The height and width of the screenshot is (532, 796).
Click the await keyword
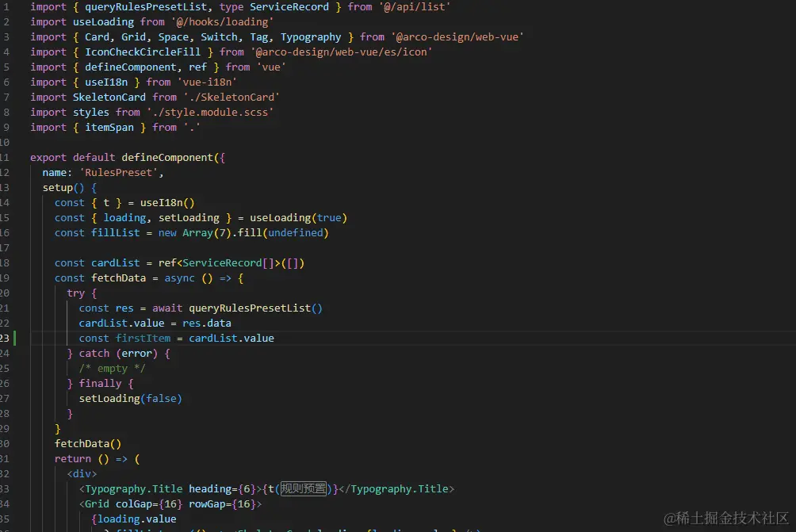(167, 308)
